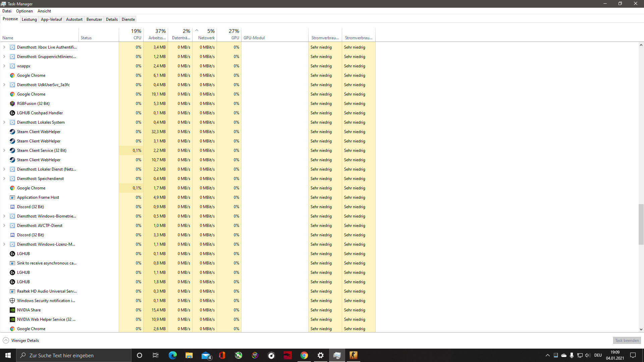Screen dimensions: 644x362
Task: Select the Discord (32 Bit) process icon
Action: [x=12, y=207]
